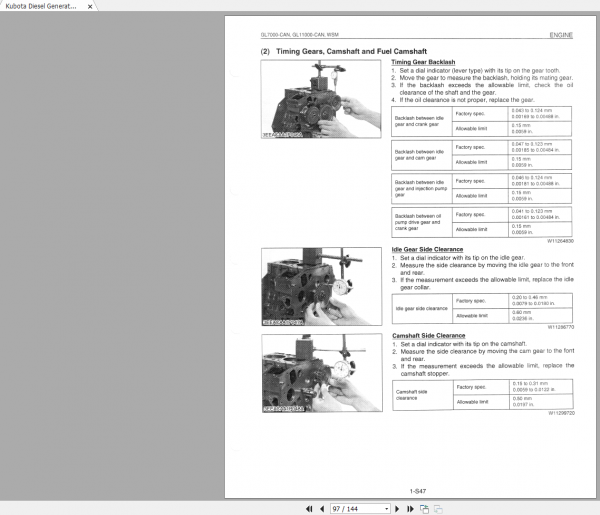Viewport: 600px width, 515px height.
Task: Click reference code 'W11264830'
Action: click(x=560, y=241)
